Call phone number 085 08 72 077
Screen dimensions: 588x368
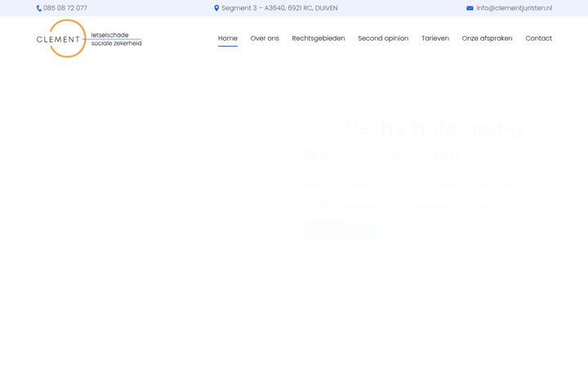(65, 8)
